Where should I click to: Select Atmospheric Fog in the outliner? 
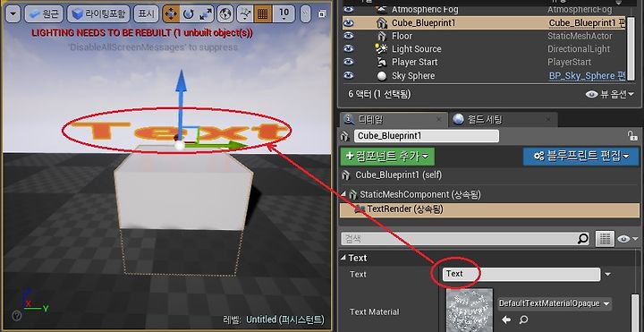pos(425,9)
